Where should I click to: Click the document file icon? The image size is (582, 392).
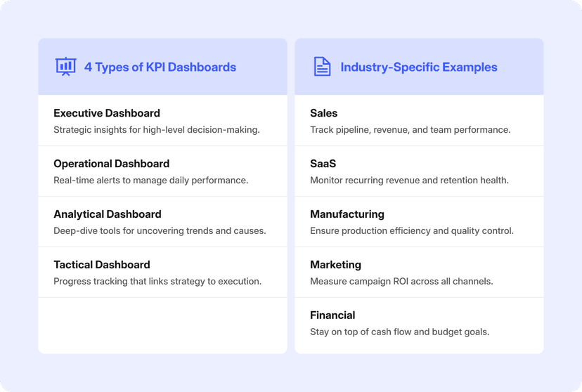322,67
